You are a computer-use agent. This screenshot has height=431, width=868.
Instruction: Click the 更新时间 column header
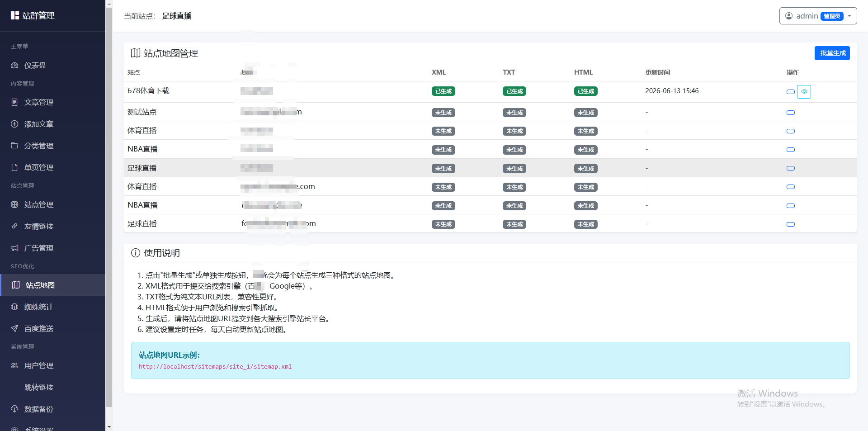pyautogui.click(x=658, y=72)
